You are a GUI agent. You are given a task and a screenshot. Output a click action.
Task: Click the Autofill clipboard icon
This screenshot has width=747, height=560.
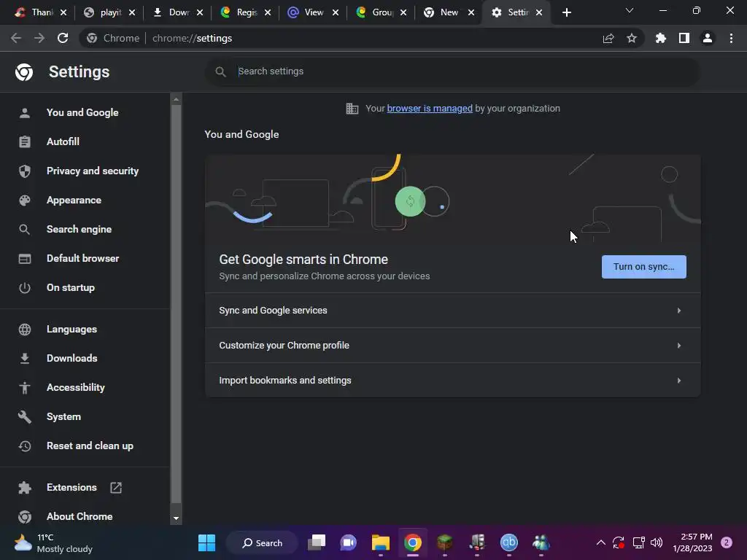click(x=25, y=142)
